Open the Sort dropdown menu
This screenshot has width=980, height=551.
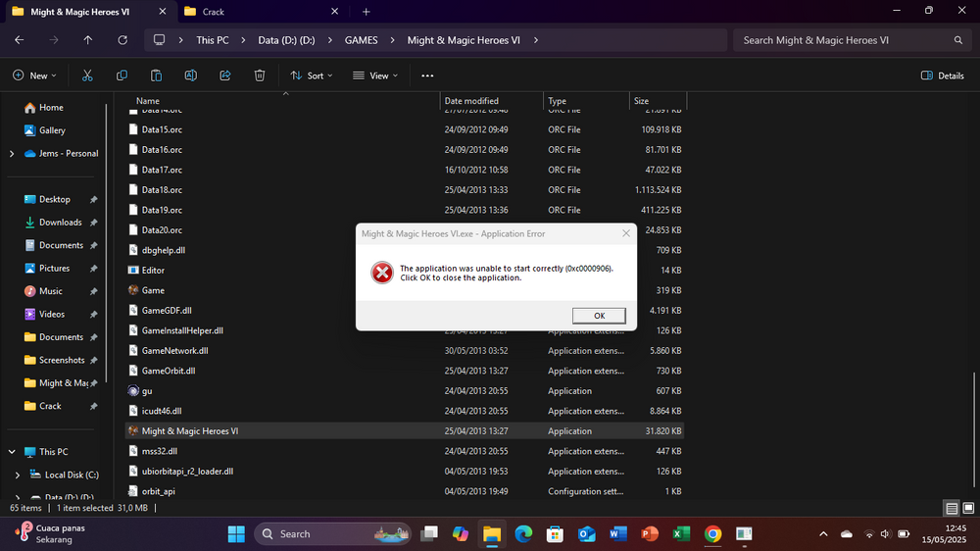point(312,75)
